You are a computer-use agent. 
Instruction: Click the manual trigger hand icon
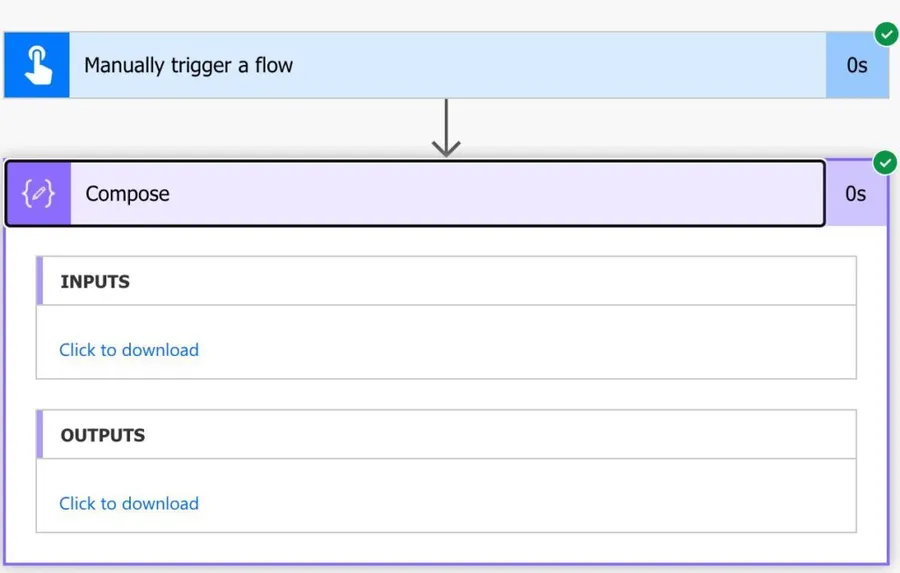[x=37, y=65]
